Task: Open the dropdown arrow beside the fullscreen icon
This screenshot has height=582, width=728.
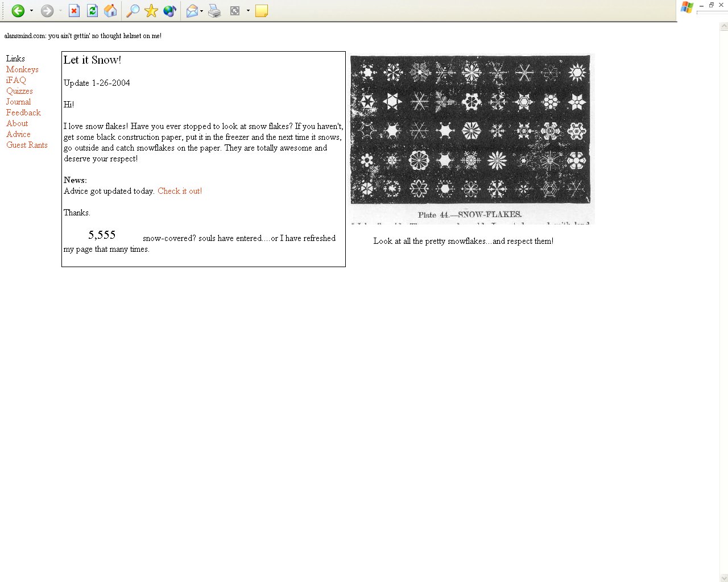Action: pos(248,11)
